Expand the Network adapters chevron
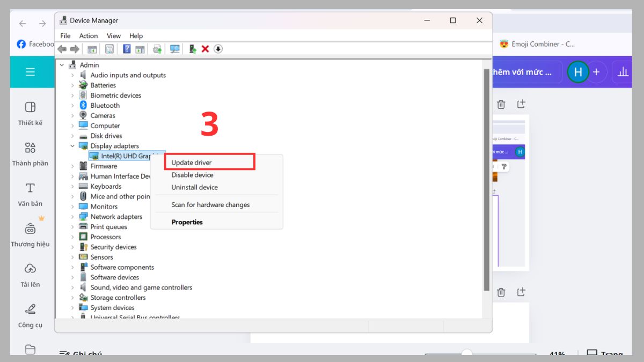Viewport: 644px width, 362px height. click(x=72, y=217)
